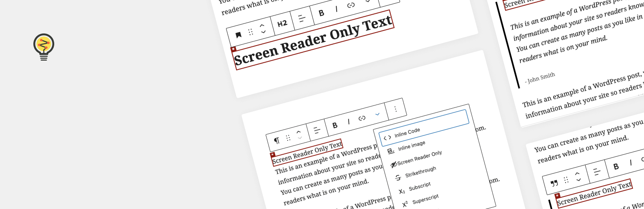Choose Subscript formatting option
The width and height of the screenshot is (644, 209).
[420, 186]
